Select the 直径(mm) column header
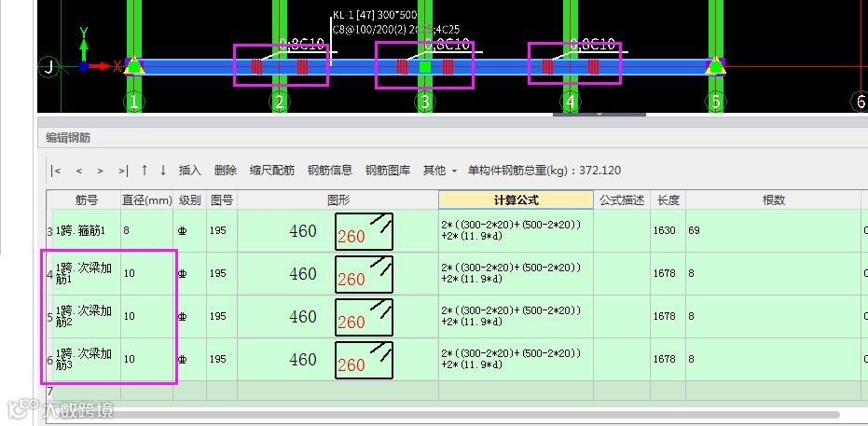The image size is (868, 426). point(147,200)
